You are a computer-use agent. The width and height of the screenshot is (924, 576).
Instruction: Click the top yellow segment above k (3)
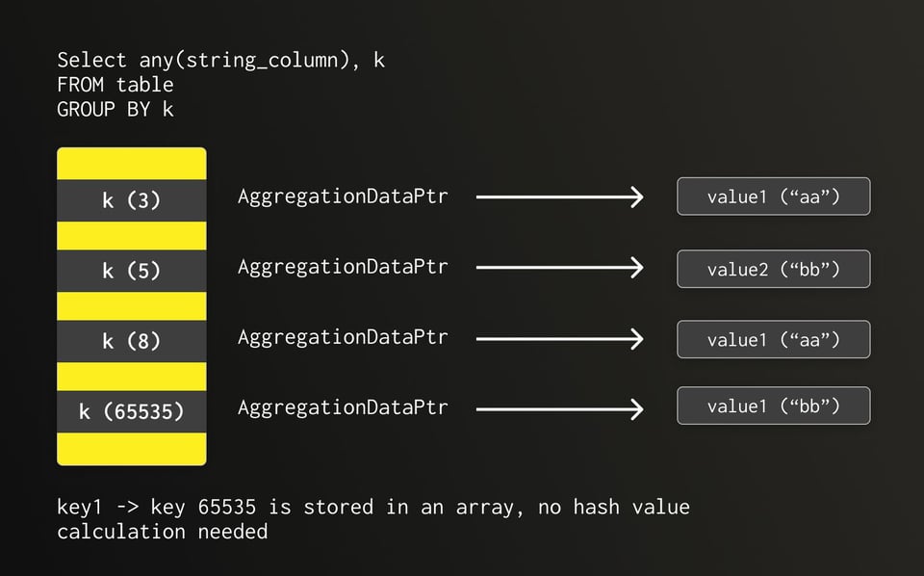132,163
